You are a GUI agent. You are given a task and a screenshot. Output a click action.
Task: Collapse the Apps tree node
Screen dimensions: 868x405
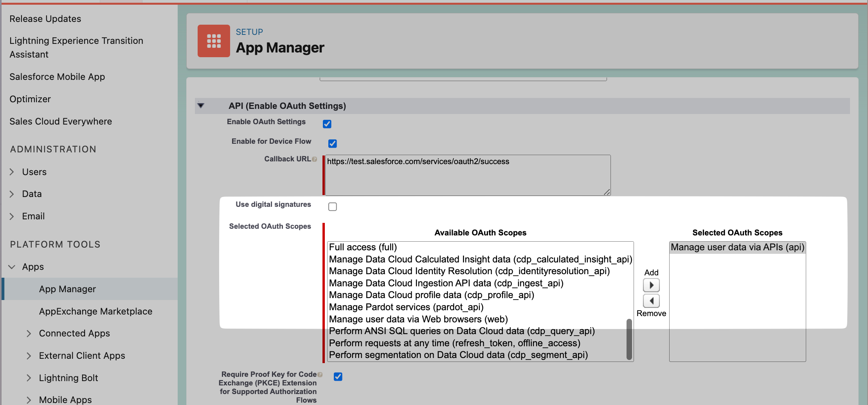12,267
